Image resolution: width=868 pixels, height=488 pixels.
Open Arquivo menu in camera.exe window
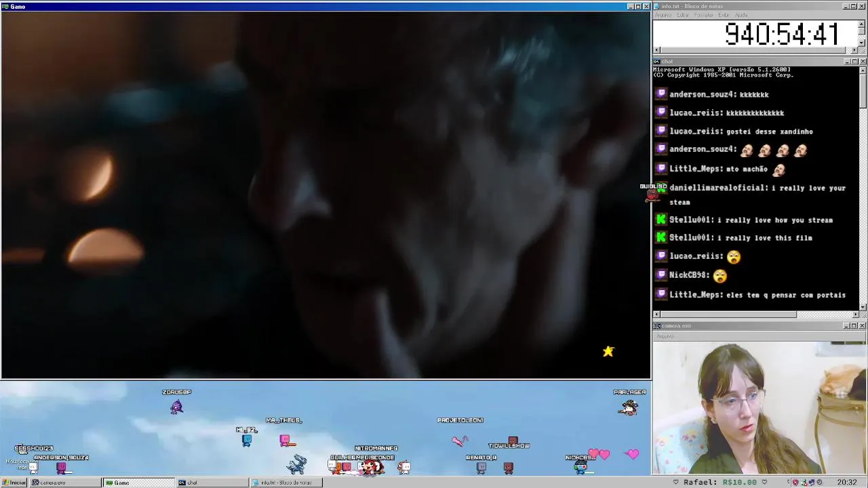point(665,336)
